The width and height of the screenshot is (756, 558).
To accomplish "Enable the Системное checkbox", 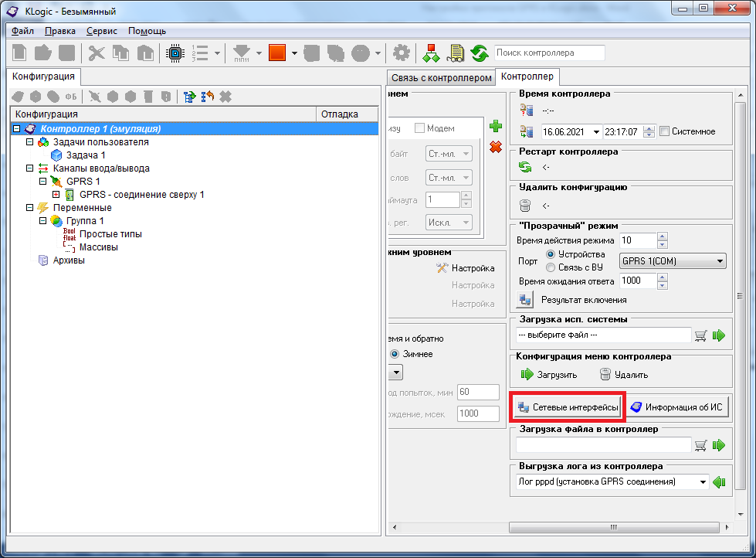I will click(665, 131).
